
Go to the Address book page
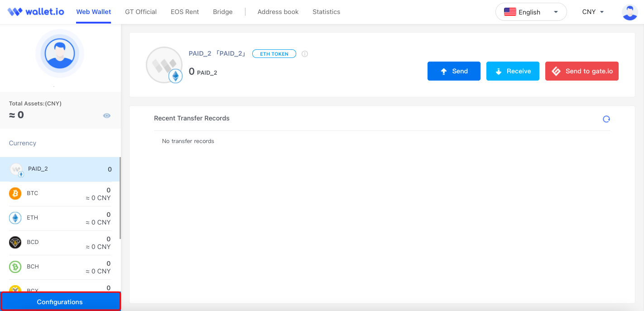(x=278, y=12)
